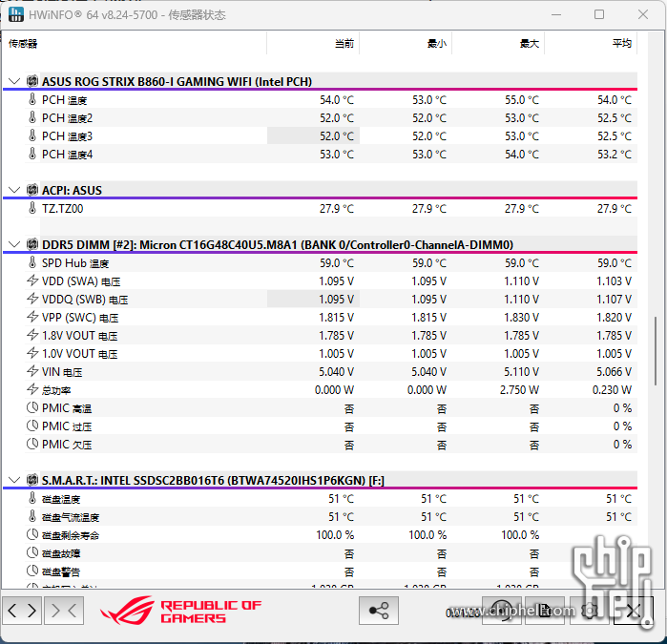Click current value 100.0 % of 磁盘剩余寿命
Screen dimensions: 667x644
click(335, 534)
